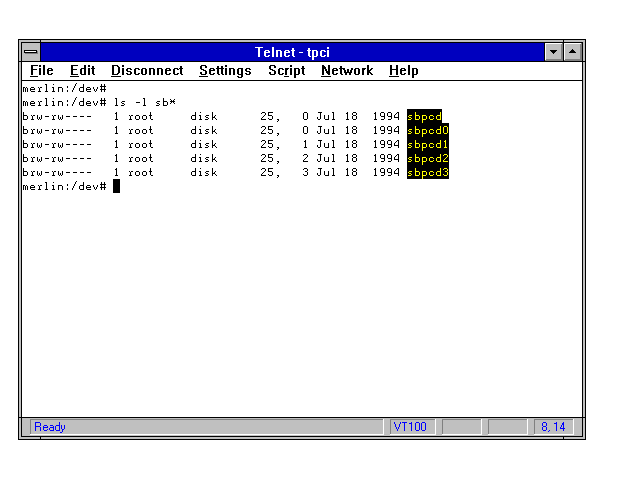The image size is (640, 480).
Task: Open the window control menu box
Action: [31, 51]
